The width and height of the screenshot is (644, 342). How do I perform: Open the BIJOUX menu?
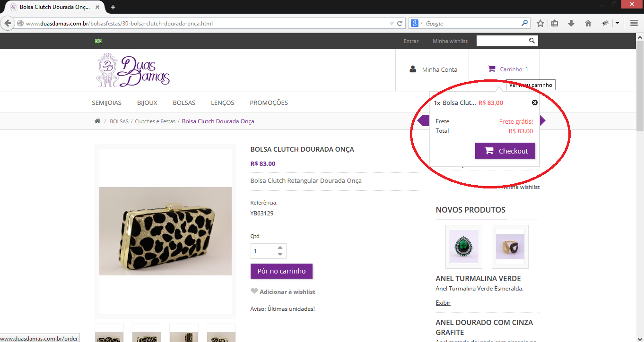[x=147, y=103]
